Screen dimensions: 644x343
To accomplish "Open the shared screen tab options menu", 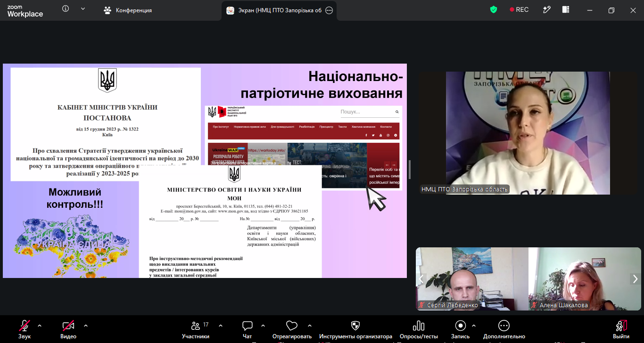I will click(329, 10).
